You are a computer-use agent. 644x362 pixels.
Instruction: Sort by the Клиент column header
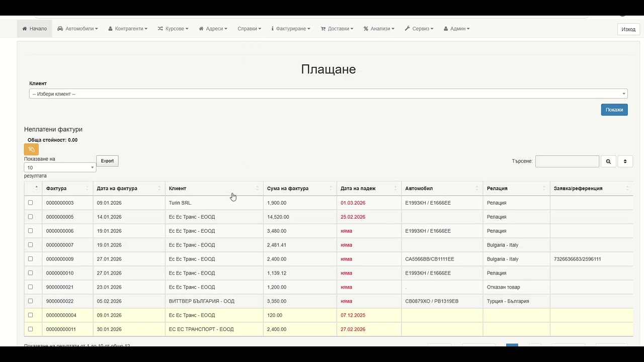[x=214, y=189]
